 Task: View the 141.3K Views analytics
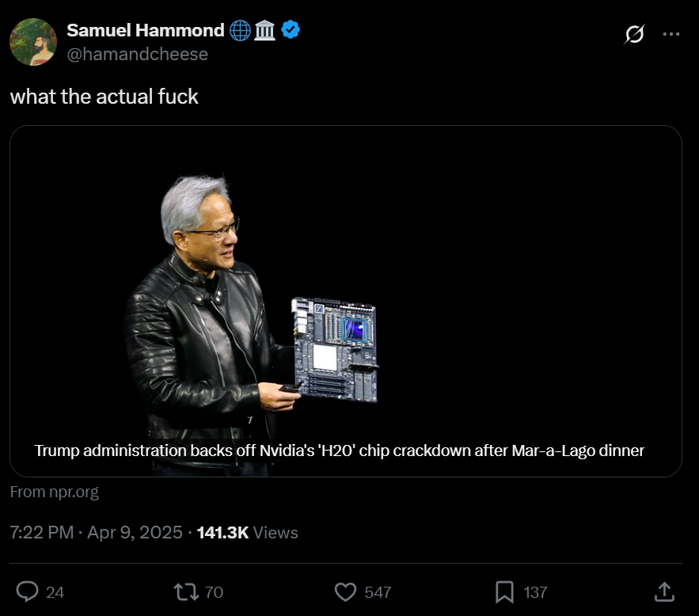(x=248, y=533)
